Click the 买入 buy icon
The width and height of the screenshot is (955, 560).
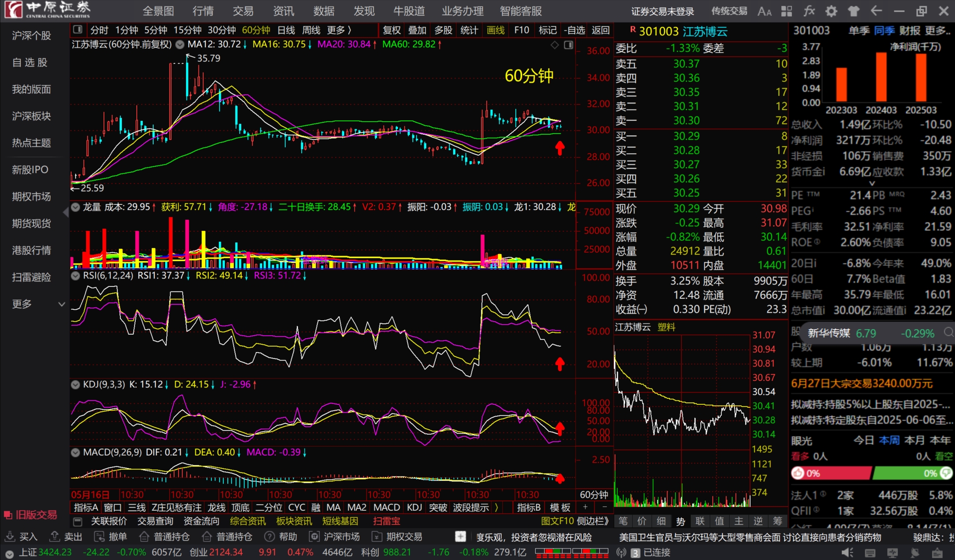tap(10, 537)
